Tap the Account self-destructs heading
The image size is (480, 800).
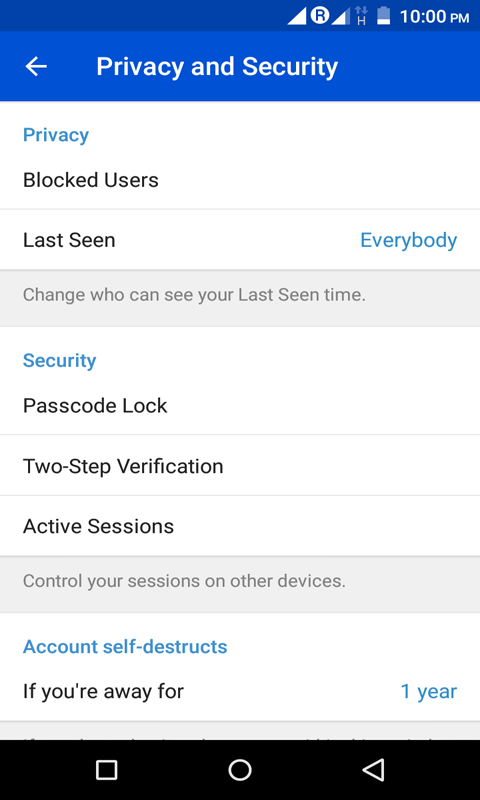tap(125, 646)
